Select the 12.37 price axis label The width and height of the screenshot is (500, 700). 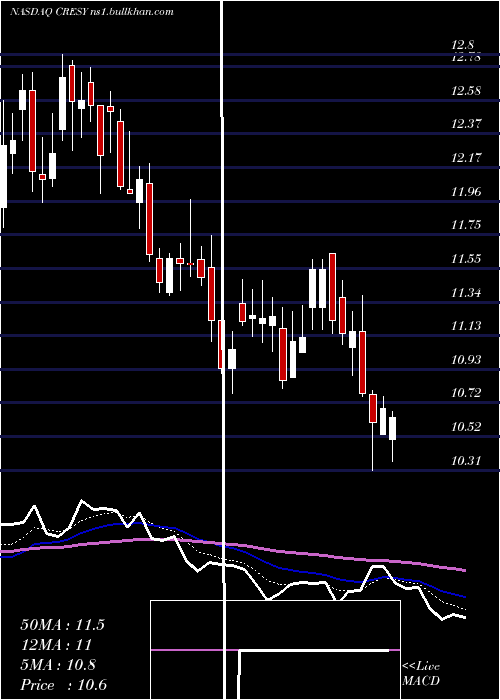[x=466, y=124]
